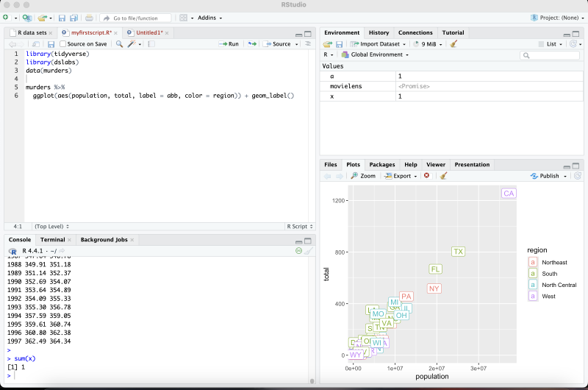
Task: Click the find/replace magnifier icon in editor
Action: tap(119, 44)
